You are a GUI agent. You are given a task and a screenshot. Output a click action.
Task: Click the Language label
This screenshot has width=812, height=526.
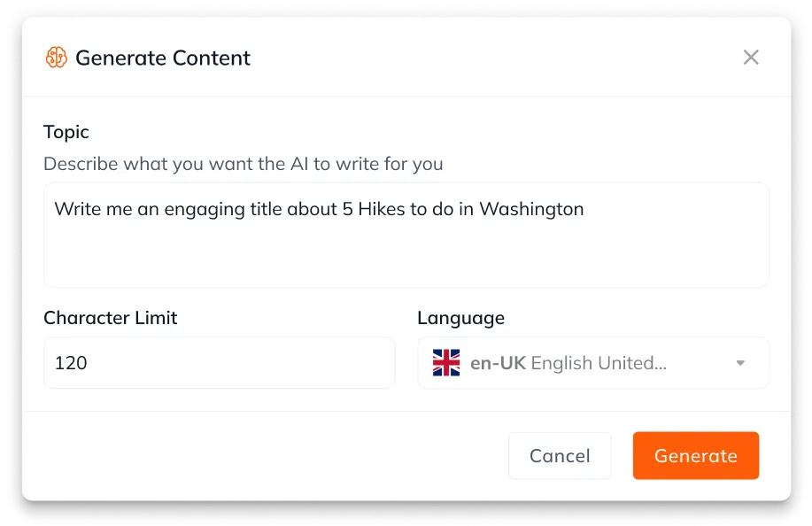pyautogui.click(x=460, y=318)
